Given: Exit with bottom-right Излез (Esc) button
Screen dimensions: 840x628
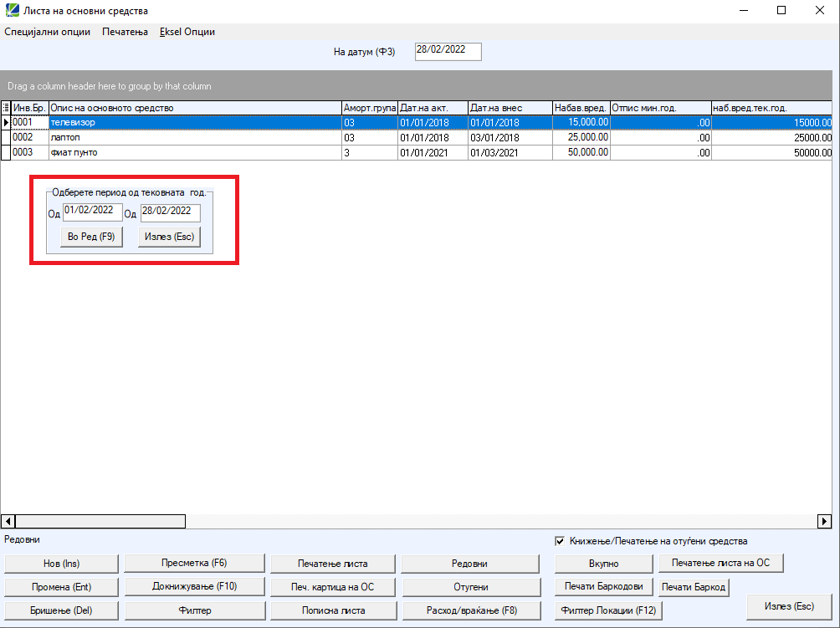Looking at the screenshot, I should point(789,606).
